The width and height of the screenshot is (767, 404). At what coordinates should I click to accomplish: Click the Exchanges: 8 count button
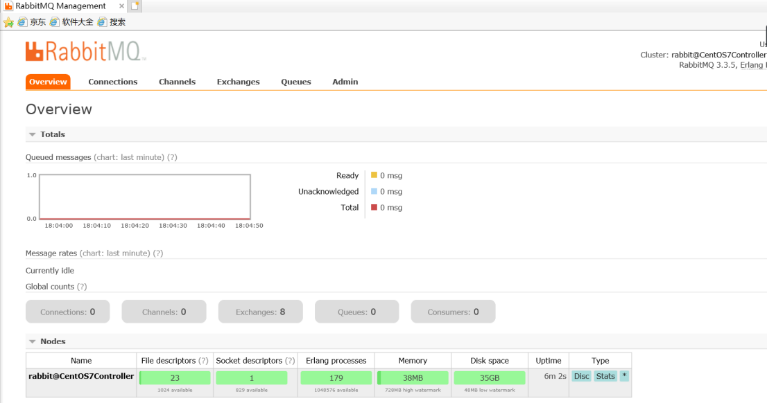point(260,312)
